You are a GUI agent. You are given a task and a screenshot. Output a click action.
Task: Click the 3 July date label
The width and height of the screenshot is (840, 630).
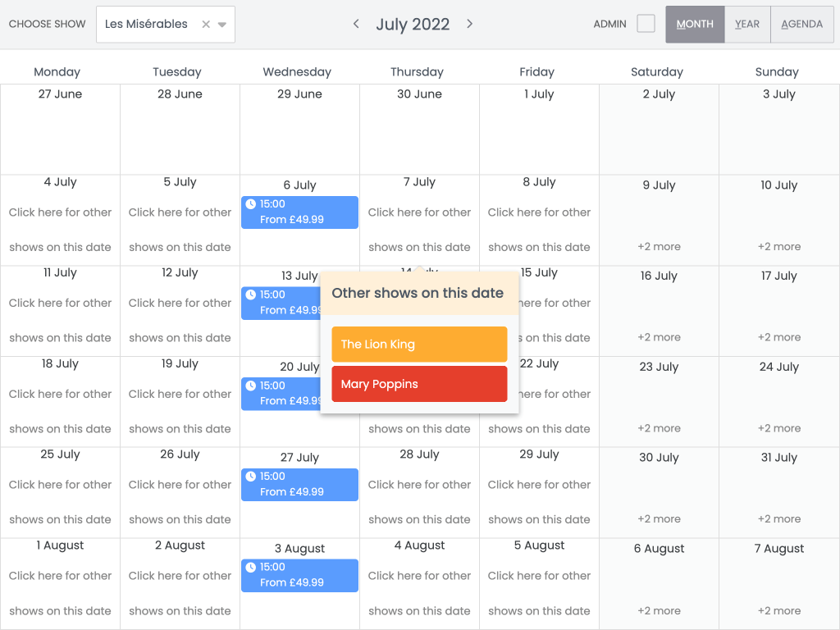click(779, 94)
